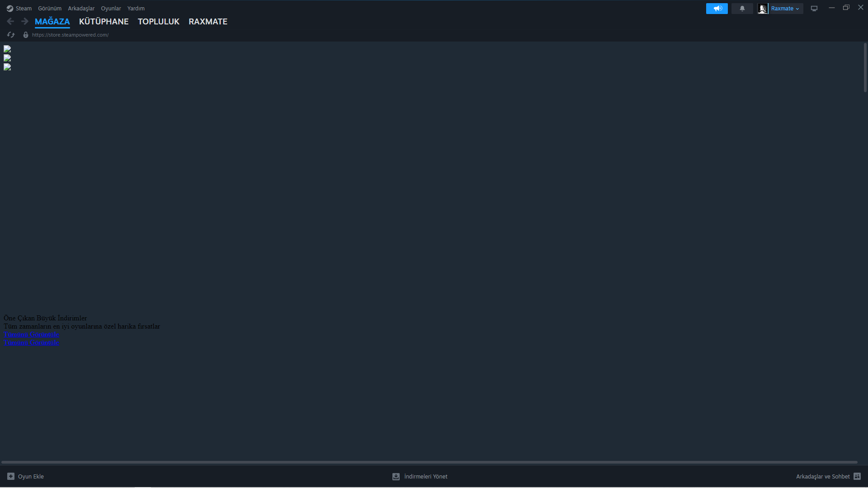Switch to the MAĞAZA tab

coord(52,22)
